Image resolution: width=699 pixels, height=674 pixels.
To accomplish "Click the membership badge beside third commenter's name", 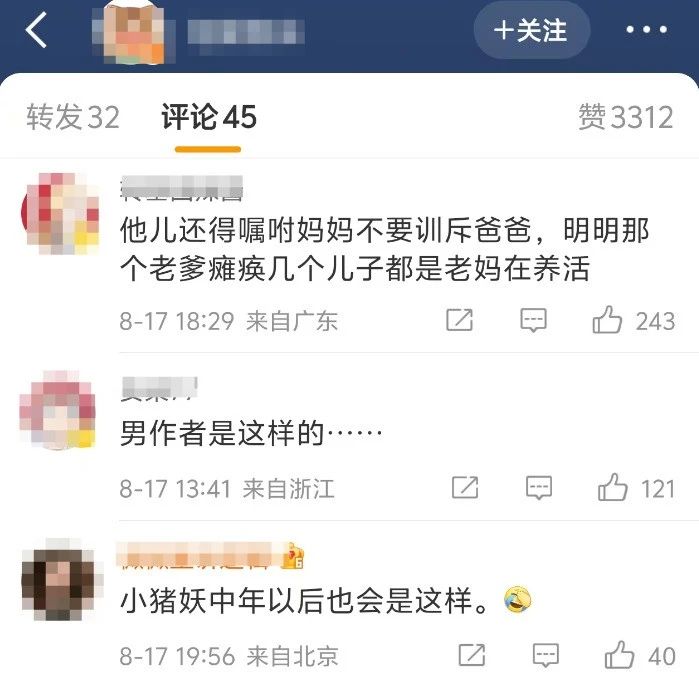I will (x=293, y=556).
